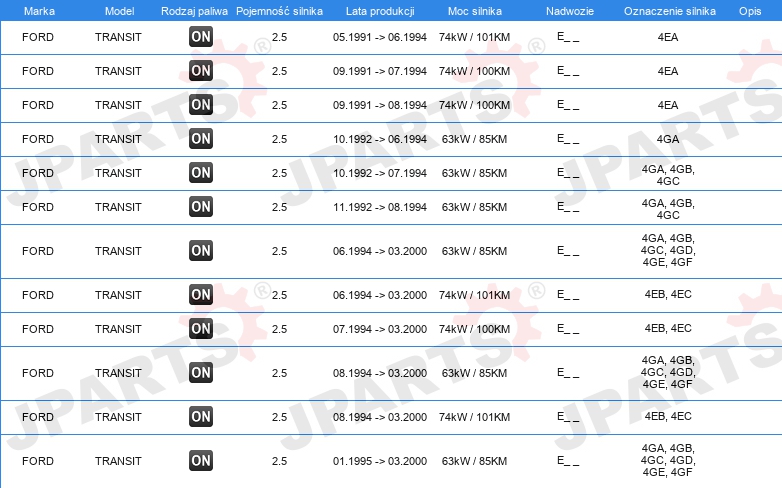Select the 4EB, 4EC code in the 07.1994 -> 03.2000 row
Screen dimensions: 782x488
[x=668, y=328]
